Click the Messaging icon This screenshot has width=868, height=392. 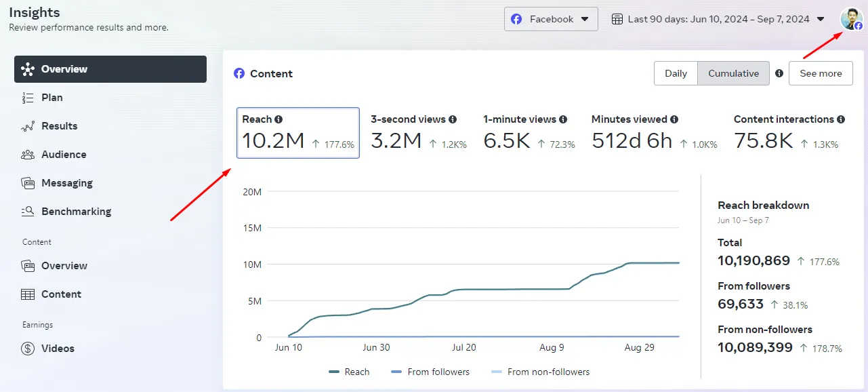click(28, 183)
